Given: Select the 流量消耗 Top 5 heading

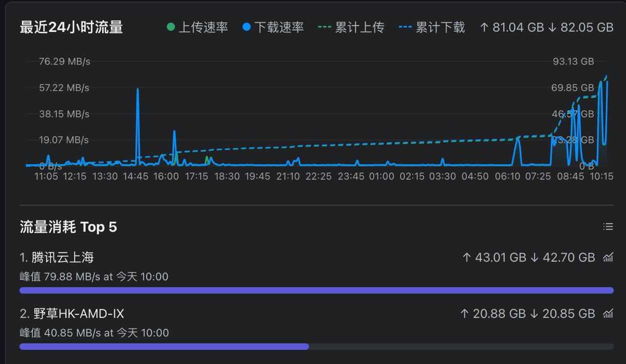Looking at the screenshot, I should pyautogui.click(x=68, y=227).
